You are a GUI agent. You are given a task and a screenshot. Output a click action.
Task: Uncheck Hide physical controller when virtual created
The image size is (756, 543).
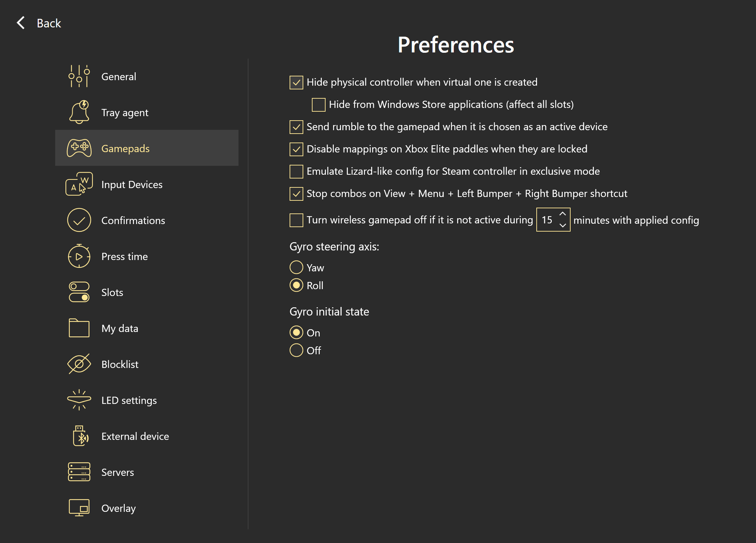(296, 83)
